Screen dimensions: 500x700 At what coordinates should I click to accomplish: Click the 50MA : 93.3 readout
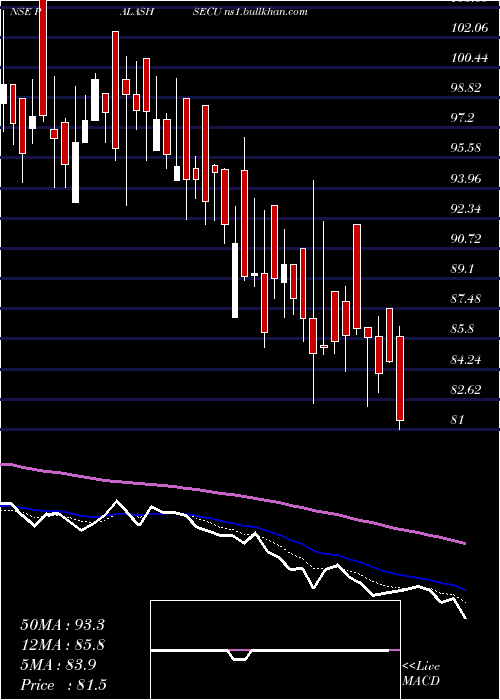point(62,625)
